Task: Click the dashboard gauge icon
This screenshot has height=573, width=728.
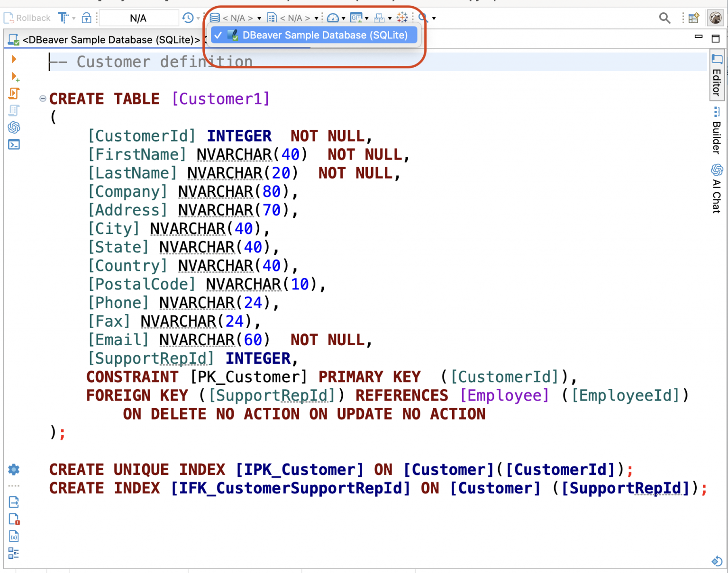Action: (x=333, y=18)
